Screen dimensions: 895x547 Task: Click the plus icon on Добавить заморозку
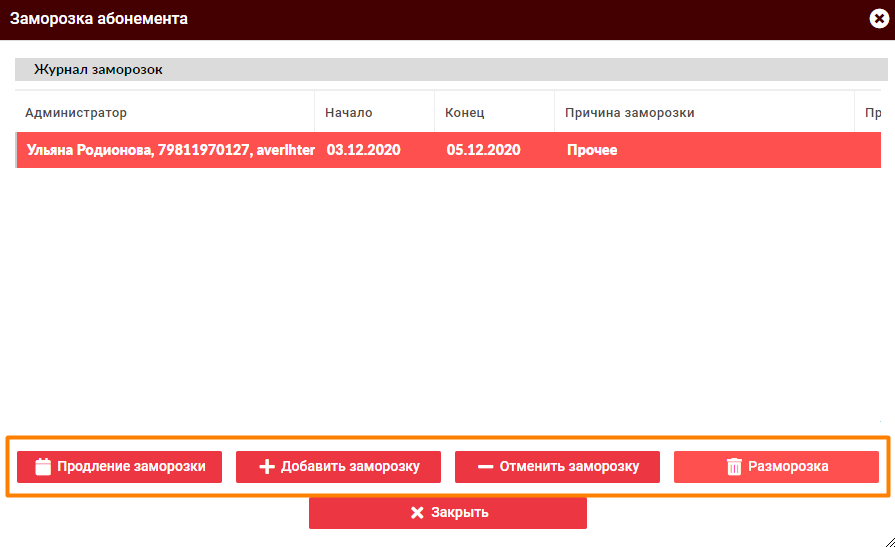pyautogui.click(x=267, y=466)
